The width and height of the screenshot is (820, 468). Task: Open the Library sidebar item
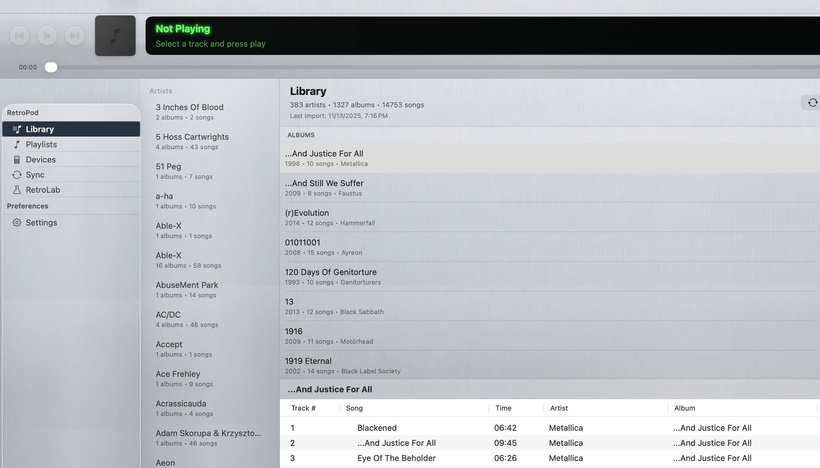(x=40, y=129)
